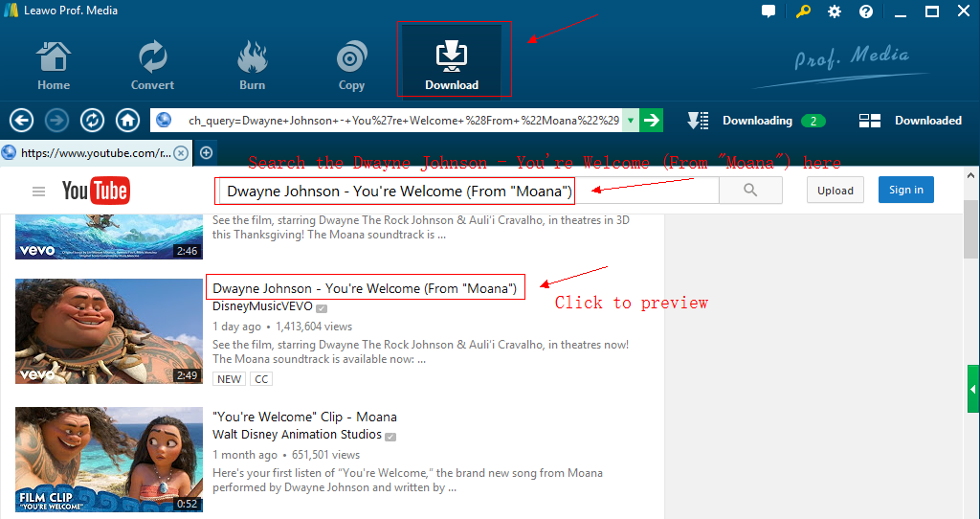The height and width of the screenshot is (519, 980).
Task: Open the Downloaded list
Action: [x=910, y=120]
